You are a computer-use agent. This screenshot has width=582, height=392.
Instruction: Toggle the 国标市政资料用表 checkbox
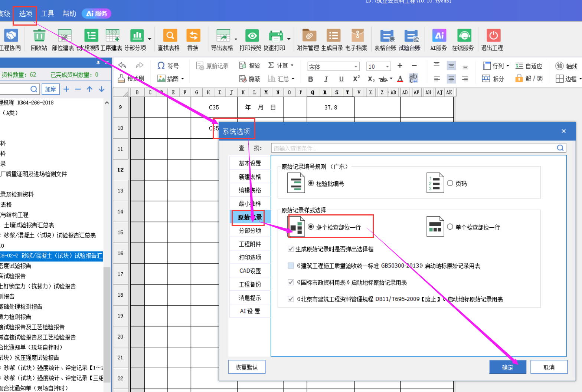click(291, 282)
